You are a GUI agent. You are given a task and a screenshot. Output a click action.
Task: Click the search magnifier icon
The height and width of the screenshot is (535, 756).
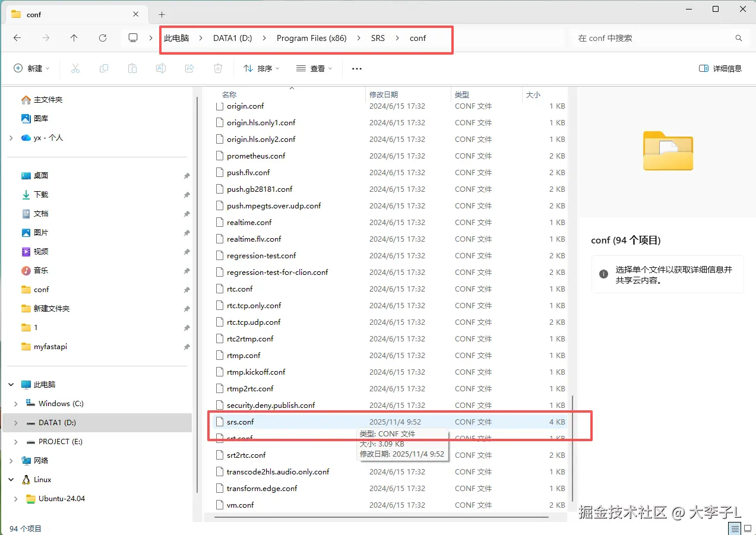(739, 38)
